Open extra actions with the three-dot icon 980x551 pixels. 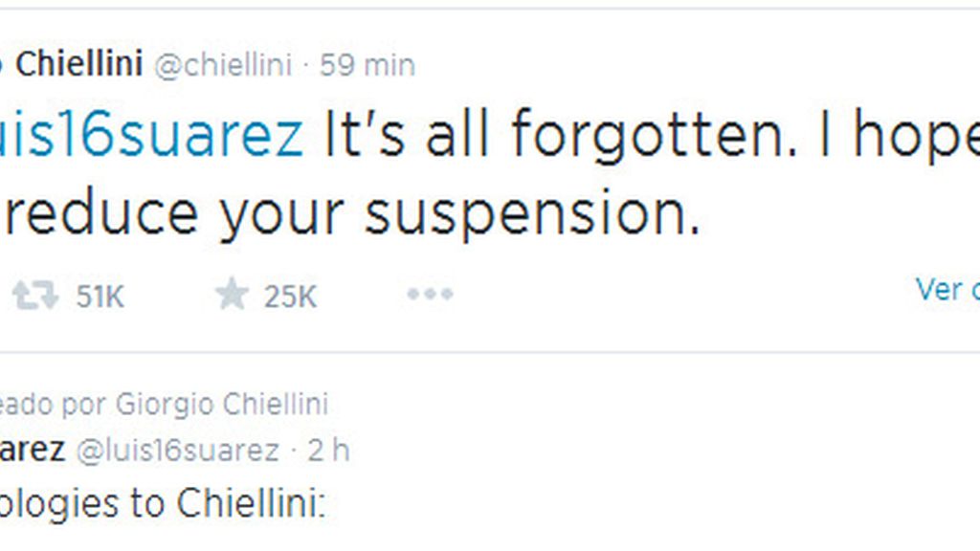point(430,294)
